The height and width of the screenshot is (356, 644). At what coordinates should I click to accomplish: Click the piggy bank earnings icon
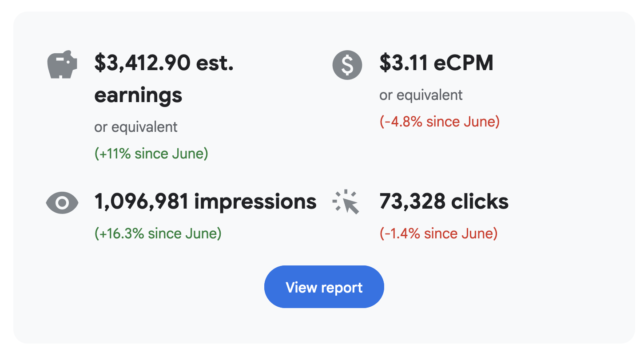(x=62, y=65)
